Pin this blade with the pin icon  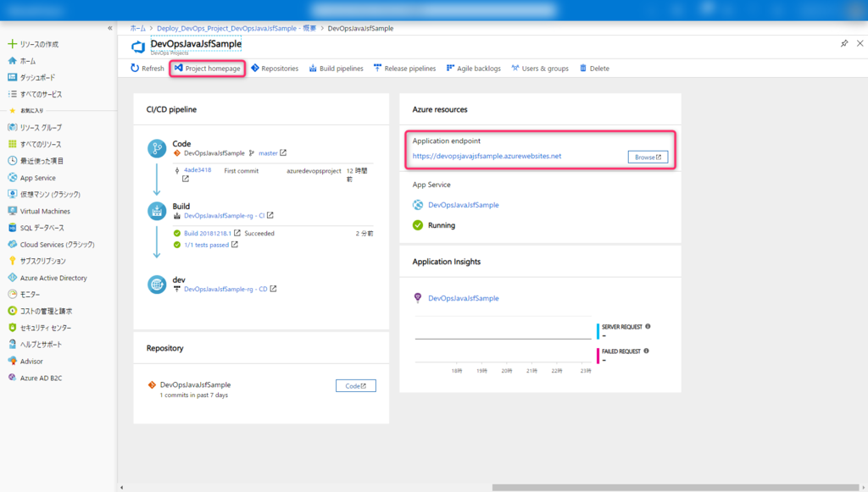844,43
